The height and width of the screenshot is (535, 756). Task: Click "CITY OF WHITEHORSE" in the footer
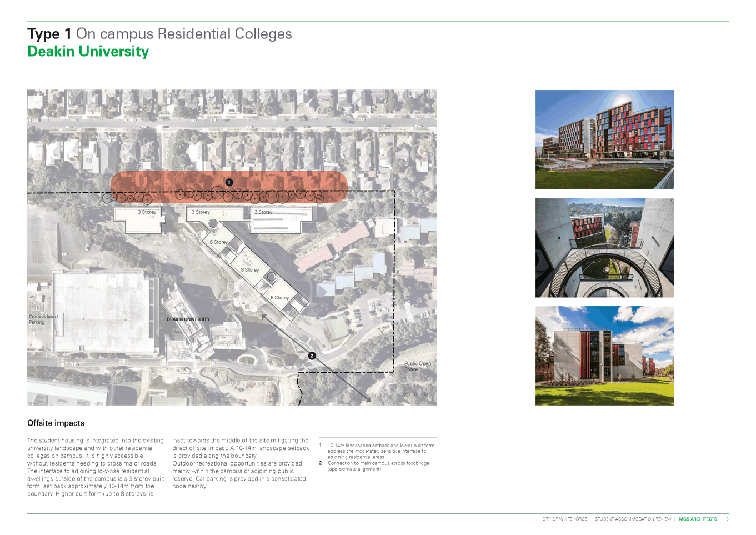(564, 519)
